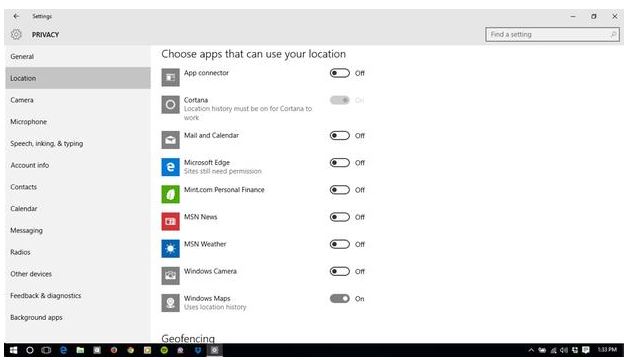Click the Find a setting search box
Image resolution: width=630 pixels, height=360 pixels.
(552, 35)
